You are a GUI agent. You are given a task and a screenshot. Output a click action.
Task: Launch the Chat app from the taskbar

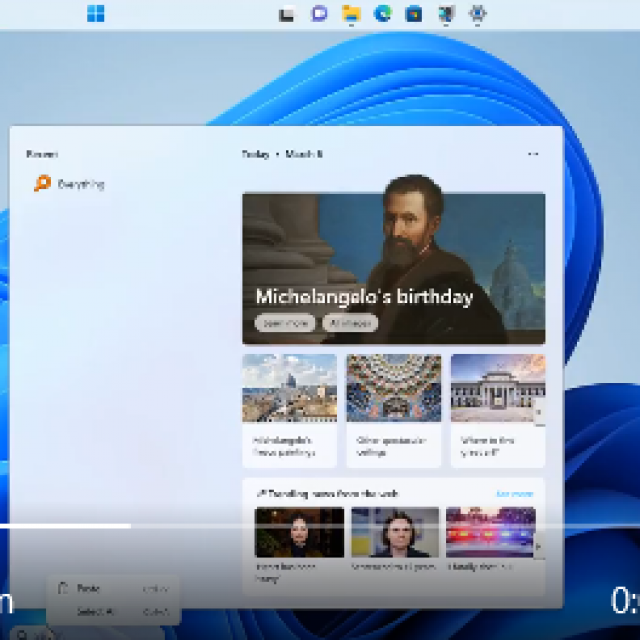click(319, 14)
